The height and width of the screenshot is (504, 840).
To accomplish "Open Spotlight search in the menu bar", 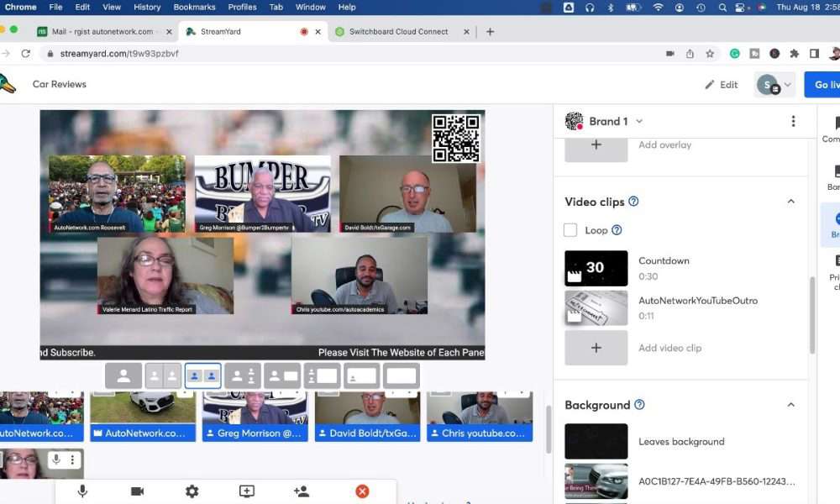I will pyautogui.click(x=722, y=7).
